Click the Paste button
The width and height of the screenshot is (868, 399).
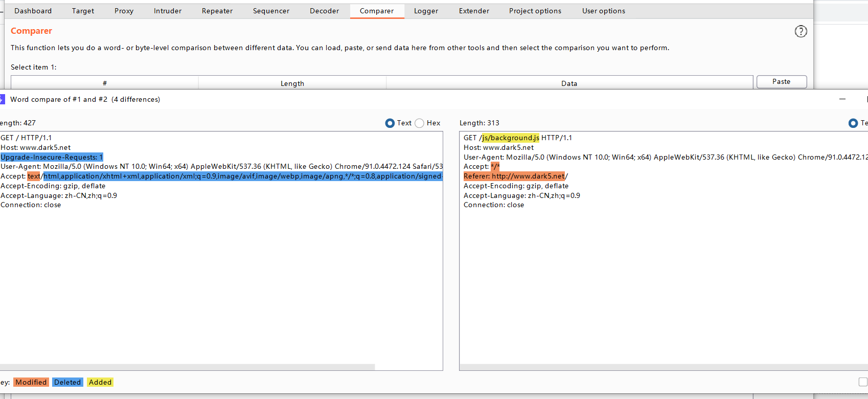pyautogui.click(x=782, y=82)
